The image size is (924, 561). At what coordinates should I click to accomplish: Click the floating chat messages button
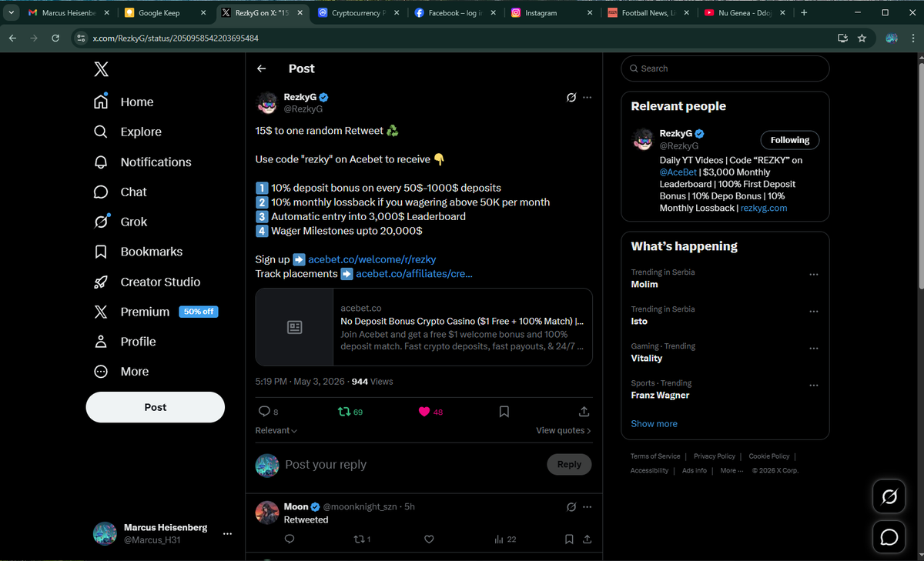click(889, 536)
